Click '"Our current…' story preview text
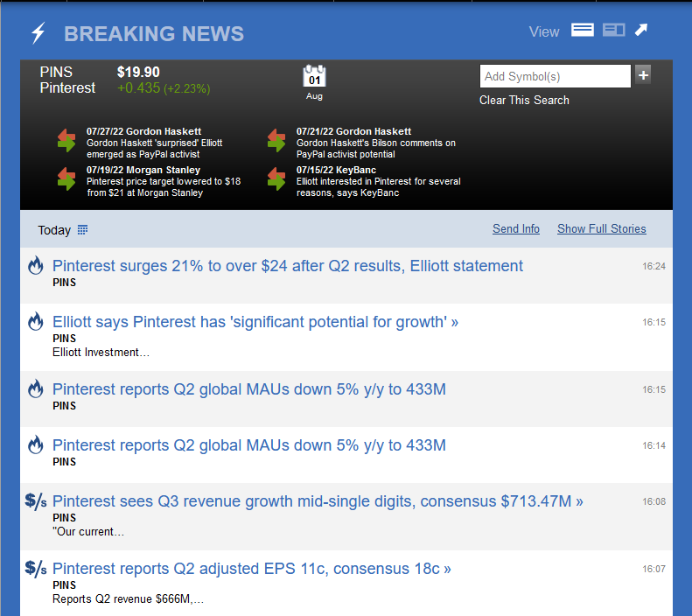692x616 pixels. point(88,532)
